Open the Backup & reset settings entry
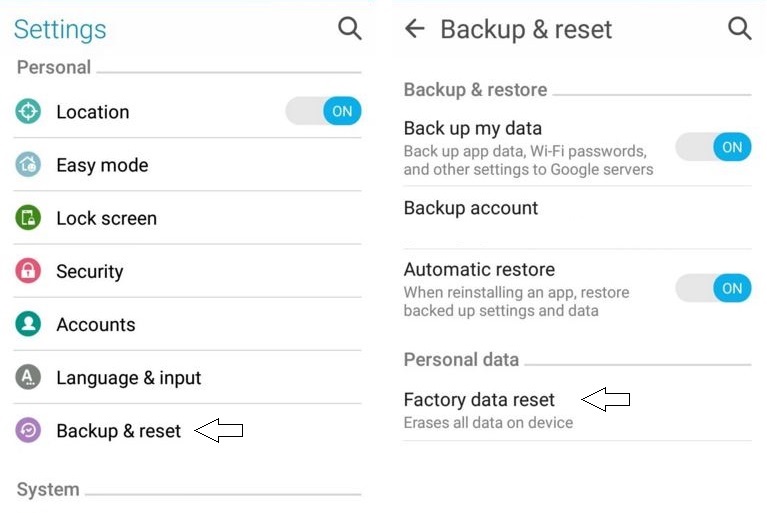This screenshot has height=513, width=767. coord(187,430)
